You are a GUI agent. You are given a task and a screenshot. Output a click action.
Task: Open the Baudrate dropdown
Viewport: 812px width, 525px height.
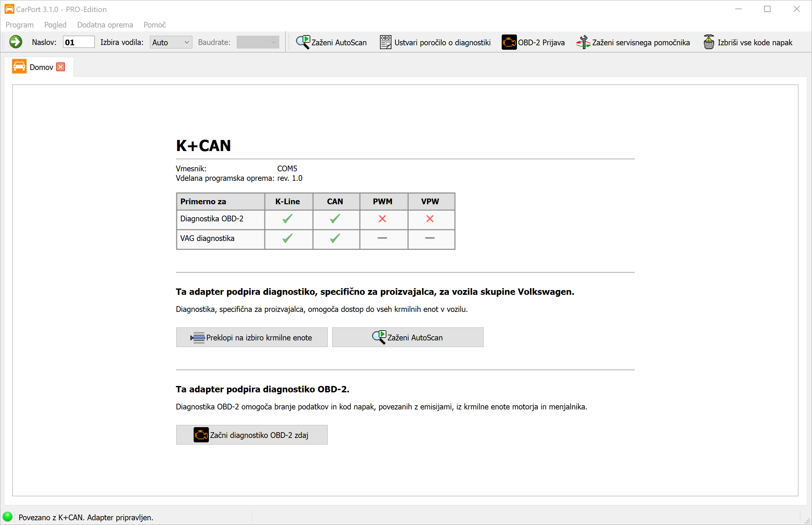pyautogui.click(x=258, y=42)
